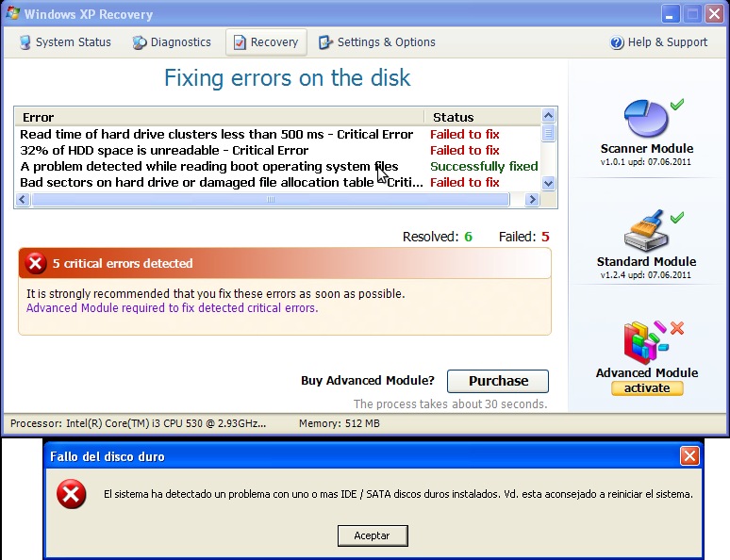This screenshot has width=730, height=560.
Task: Click the 'Successfully fixed' status cell
Action: point(484,167)
